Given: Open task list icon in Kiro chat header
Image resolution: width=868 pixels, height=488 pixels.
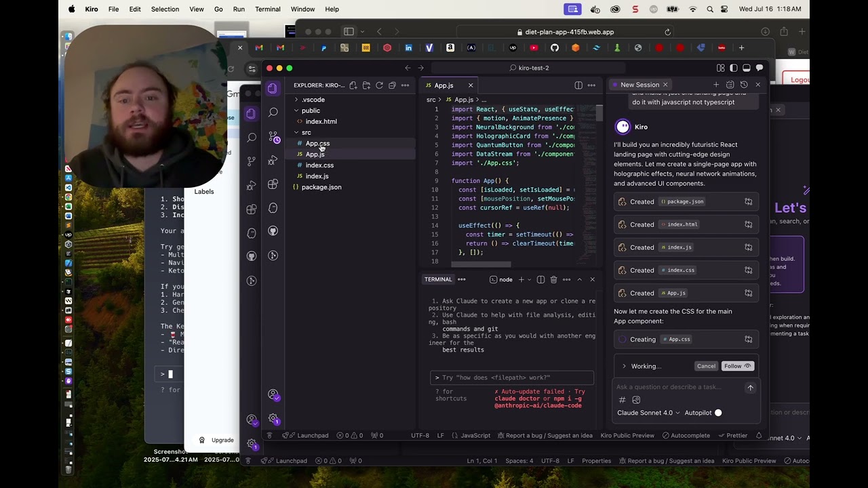Looking at the screenshot, I should coord(730,85).
